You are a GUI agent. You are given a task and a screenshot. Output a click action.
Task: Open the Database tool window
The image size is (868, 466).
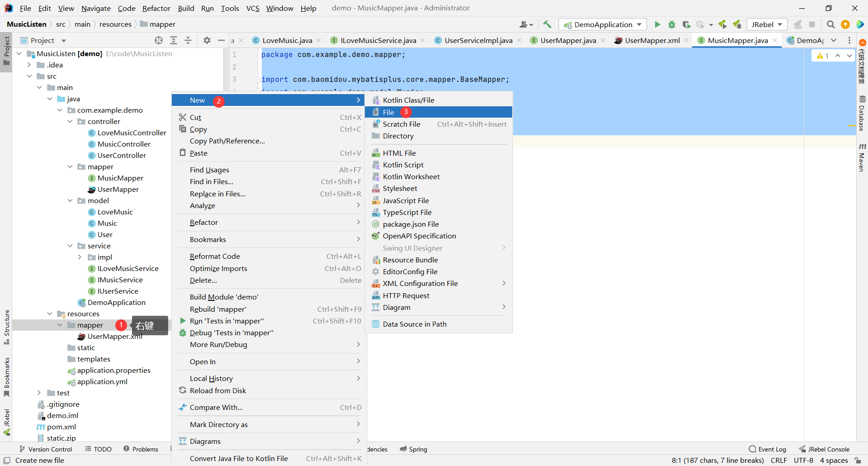(862, 113)
